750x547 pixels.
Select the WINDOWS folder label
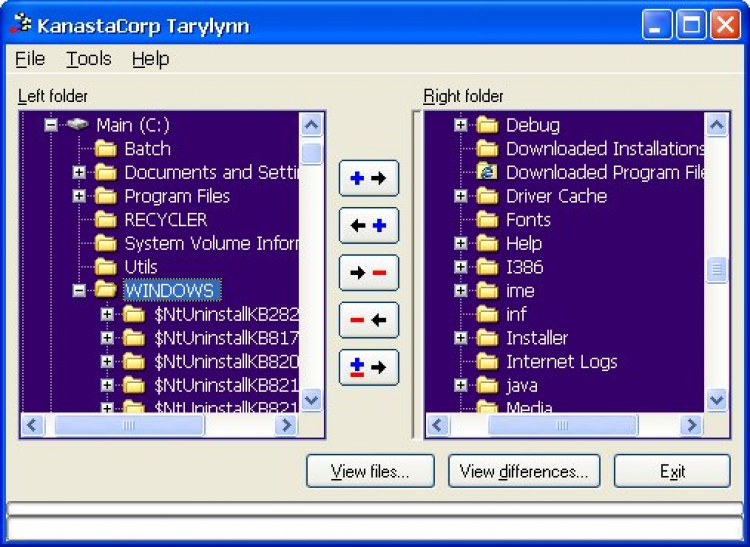[172, 290]
